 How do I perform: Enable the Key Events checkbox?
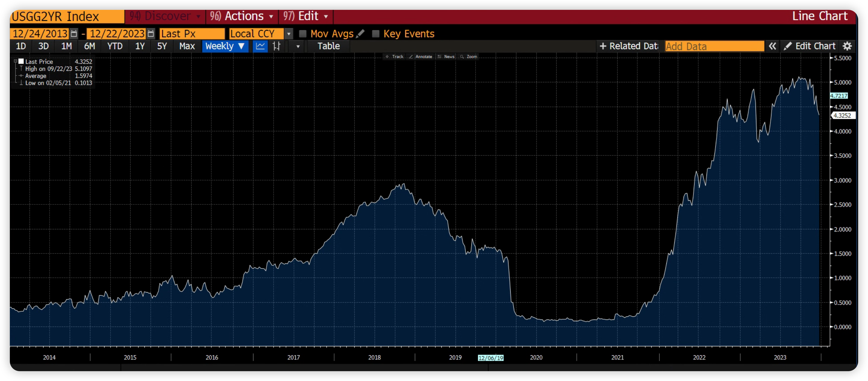coord(375,34)
